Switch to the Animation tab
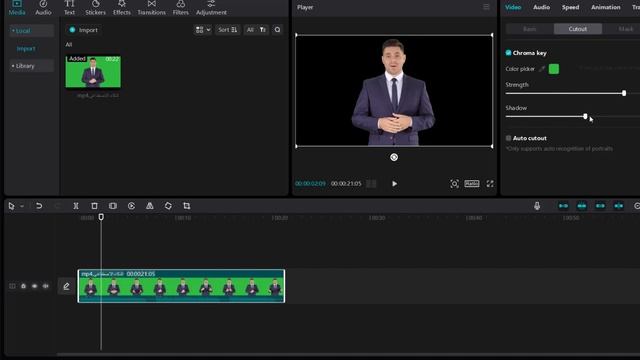The height and width of the screenshot is (360, 640). click(x=606, y=7)
